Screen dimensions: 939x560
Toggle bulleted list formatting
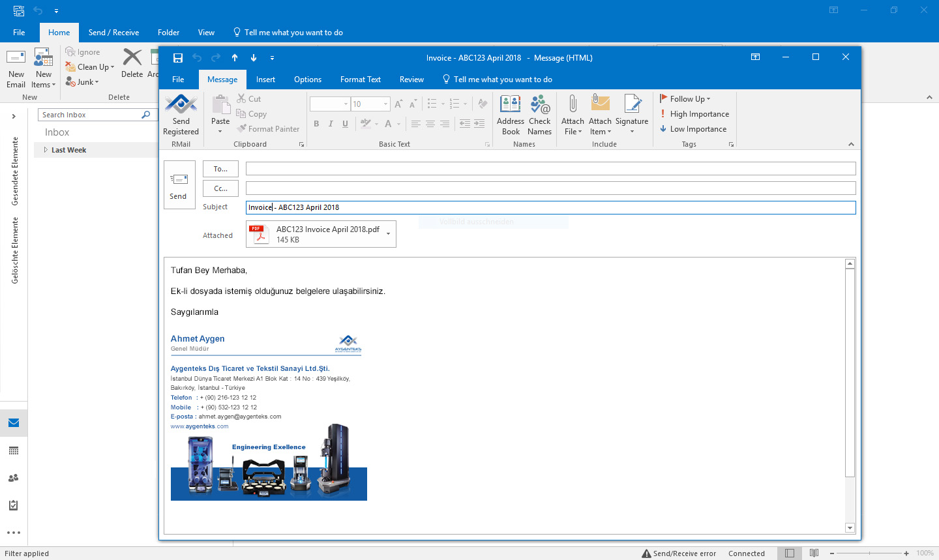[x=432, y=104]
